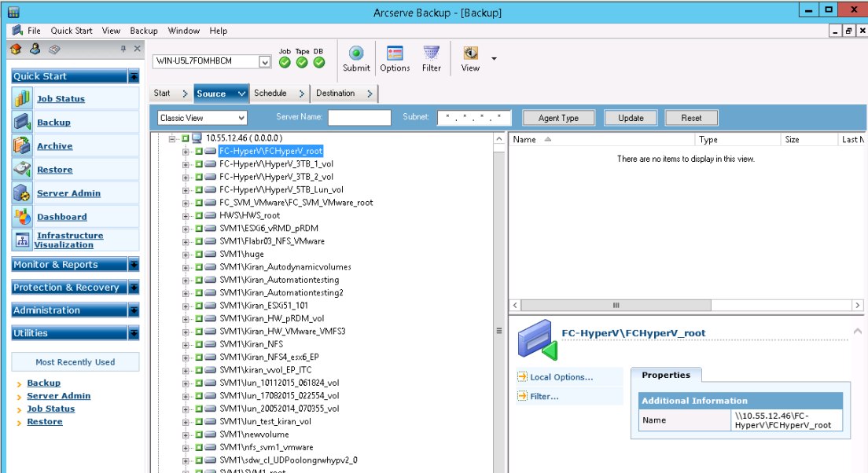Expand the Monitor & Reports section
The image size is (868, 473).
coord(134,265)
